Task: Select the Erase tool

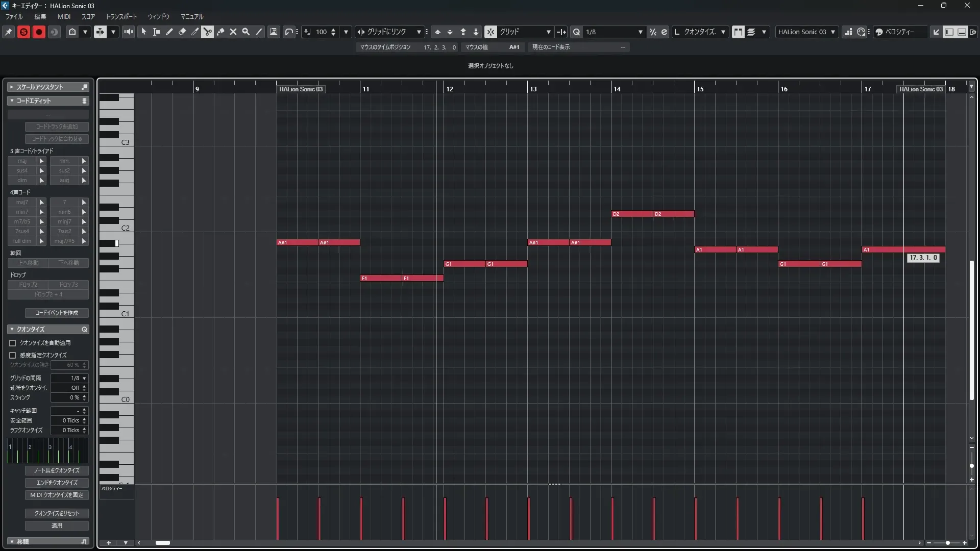Action: 182,32
